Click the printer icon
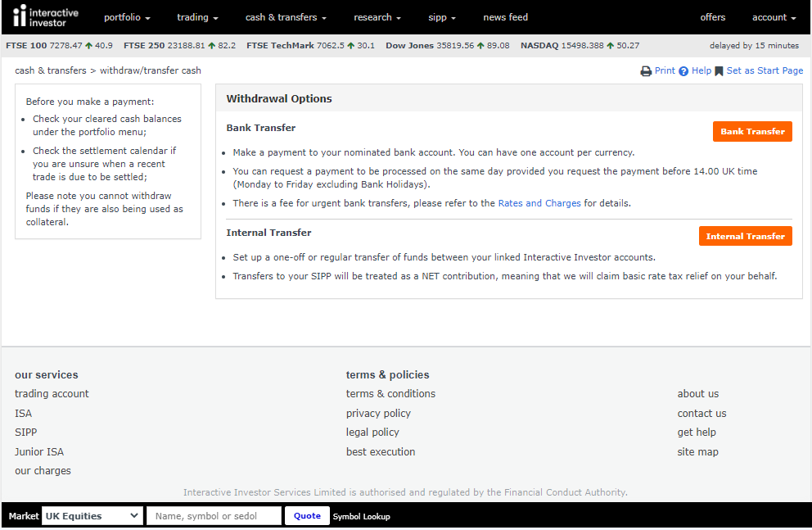Viewport: 812px width, 530px height. (646, 71)
